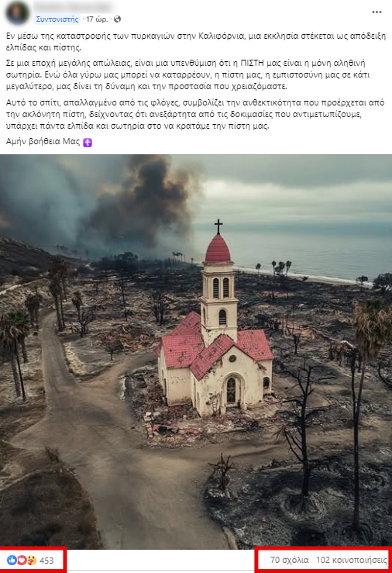This screenshot has height=573, width=392.
Task: Click the paragraph beginning Αυτό το σπίτι
Action: 195,115
